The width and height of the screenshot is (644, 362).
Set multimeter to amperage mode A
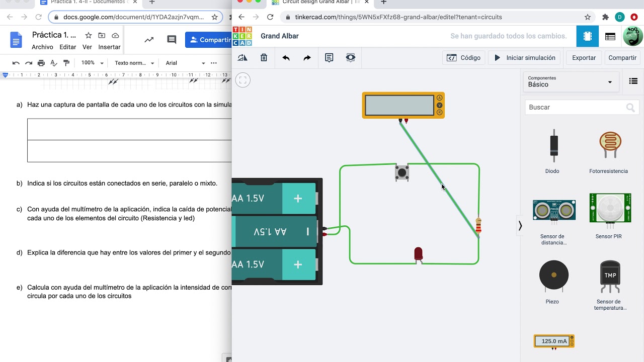tap(439, 98)
